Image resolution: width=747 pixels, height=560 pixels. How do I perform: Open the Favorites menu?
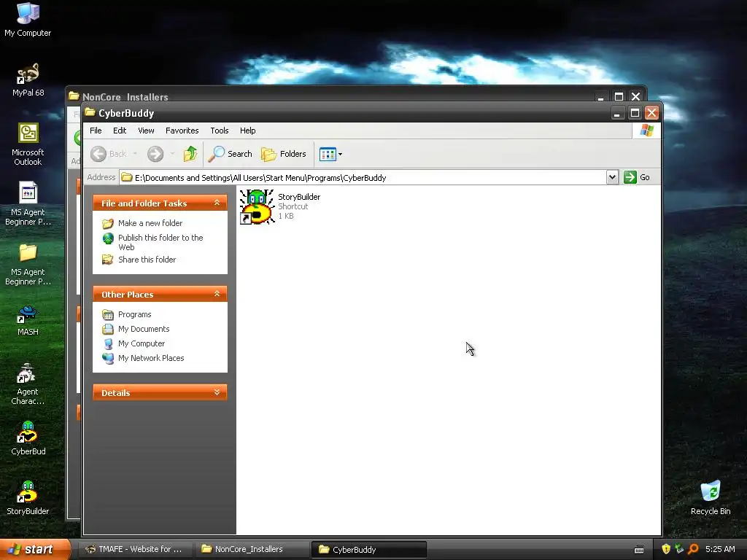(182, 131)
